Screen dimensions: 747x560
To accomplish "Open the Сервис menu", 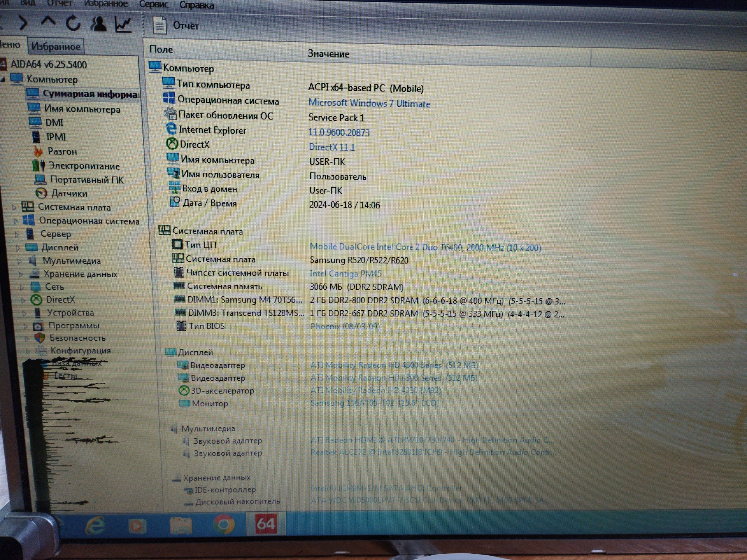I will (154, 4).
